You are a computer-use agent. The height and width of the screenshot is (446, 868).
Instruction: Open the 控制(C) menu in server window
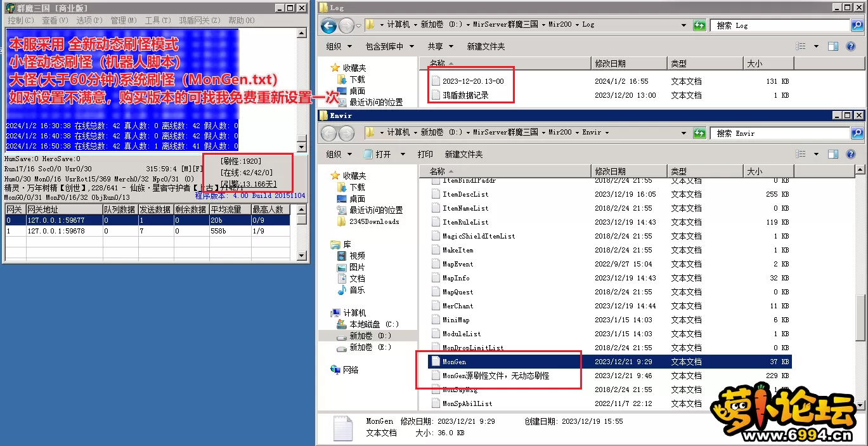pyautogui.click(x=21, y=20)
